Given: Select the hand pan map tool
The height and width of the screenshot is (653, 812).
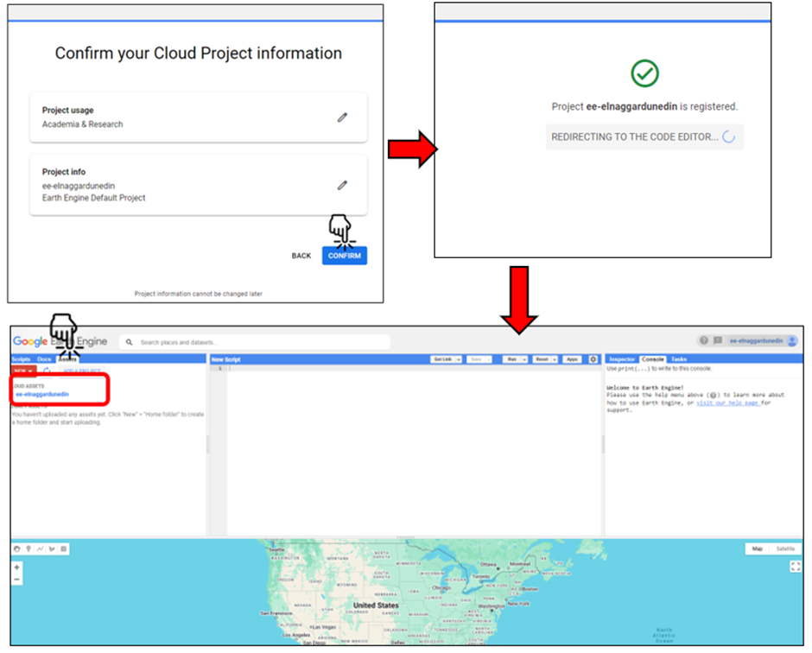Looking at the screenshot, I should point(17,548).
